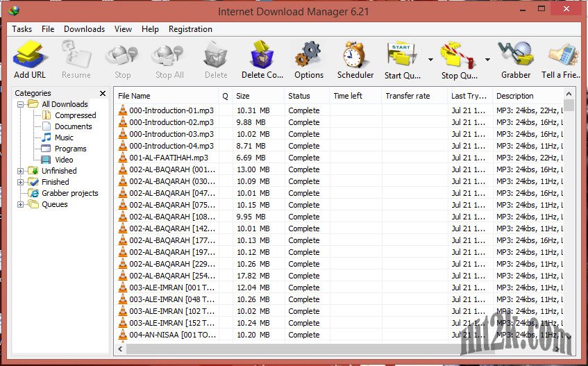Click the Grabber projects IE icon
Image resolution: width=588 pixels, height=366 pixels.
34,193
